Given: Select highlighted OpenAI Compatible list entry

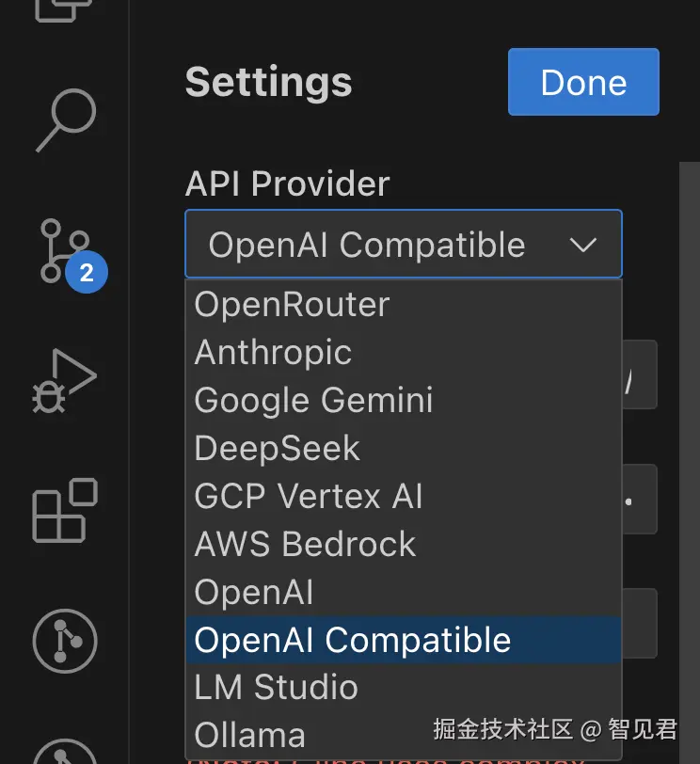Looking at the screenshot, I should click(353, 640).
